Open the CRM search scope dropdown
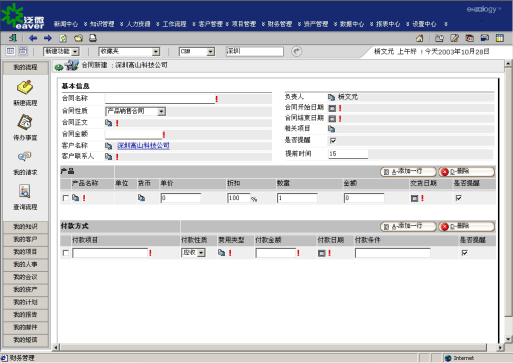Viewport: 513px width, 363px height. point(197,51)
